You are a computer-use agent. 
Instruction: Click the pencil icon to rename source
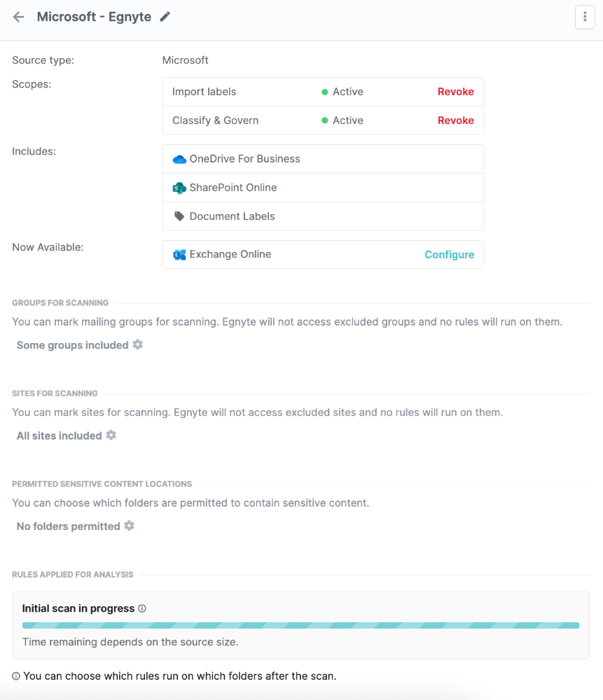[x=165, y=17]
